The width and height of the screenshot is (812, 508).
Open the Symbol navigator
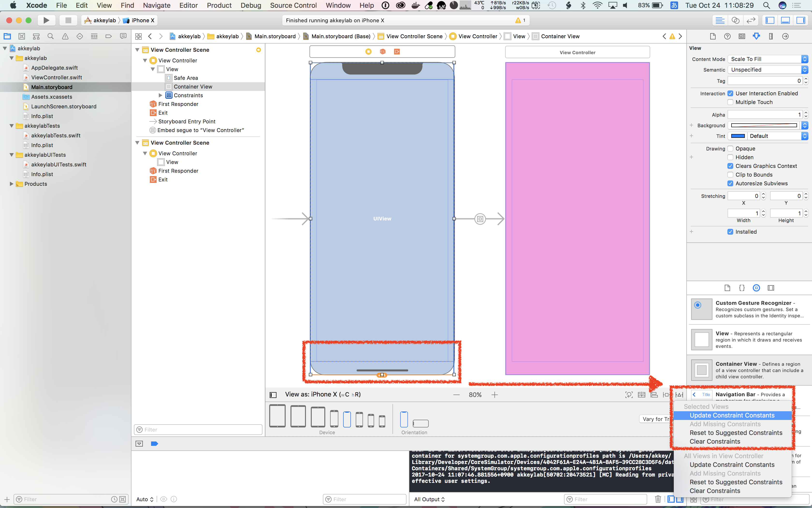(x=36, y=36)
